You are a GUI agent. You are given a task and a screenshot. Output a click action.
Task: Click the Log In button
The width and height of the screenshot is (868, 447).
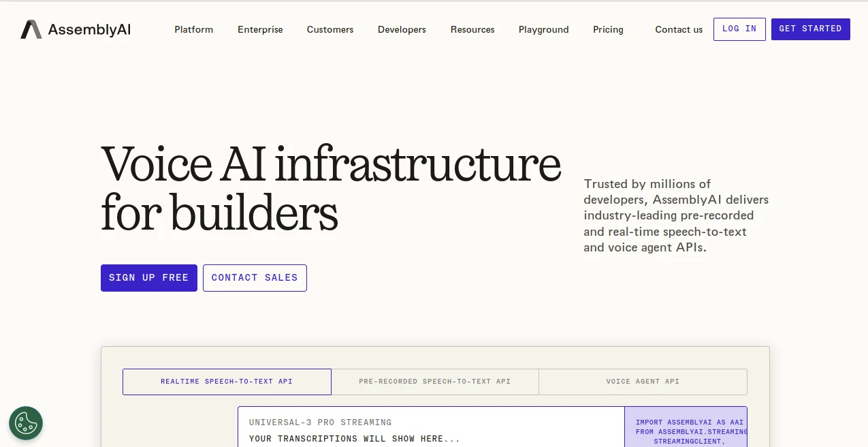[x=739, y=29]
